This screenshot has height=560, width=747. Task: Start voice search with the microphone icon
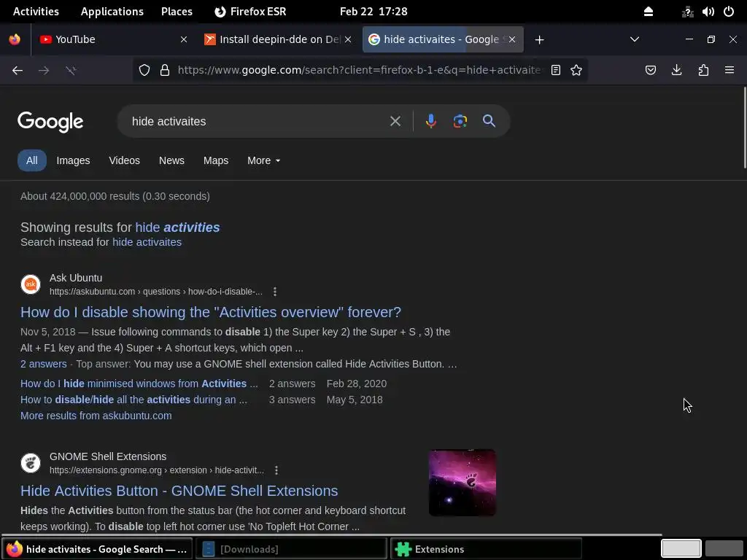click(430, 121)
